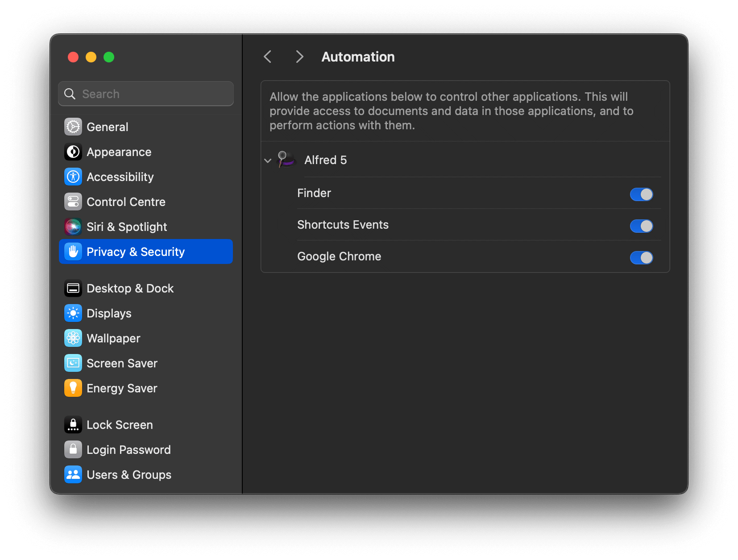Click the Alfred 5 app icon
The width and height of the screenshot is (738, 560).
[x=286, y=160]
